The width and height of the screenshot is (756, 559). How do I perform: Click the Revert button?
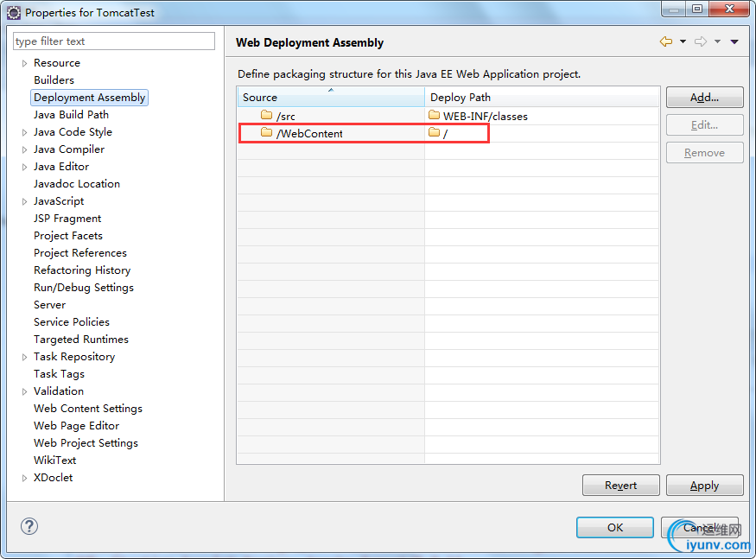(621, 486)
